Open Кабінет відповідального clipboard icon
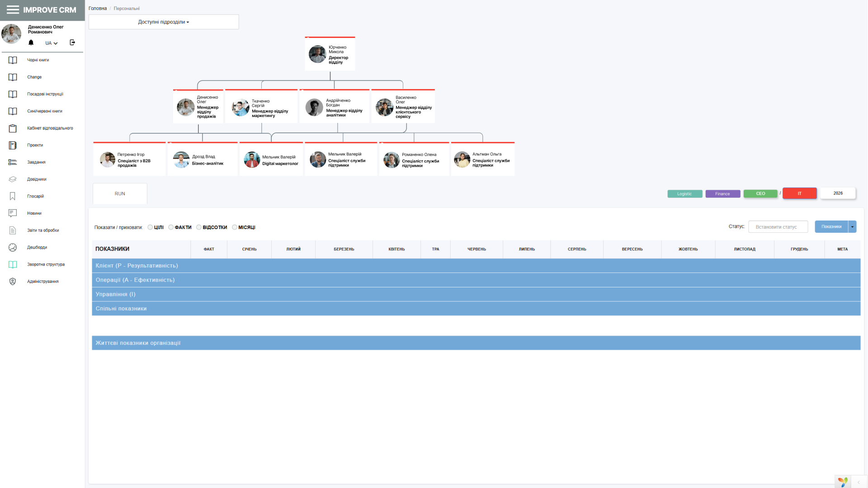Viewport: 868px width, 488px height. [x=13, y=128]
